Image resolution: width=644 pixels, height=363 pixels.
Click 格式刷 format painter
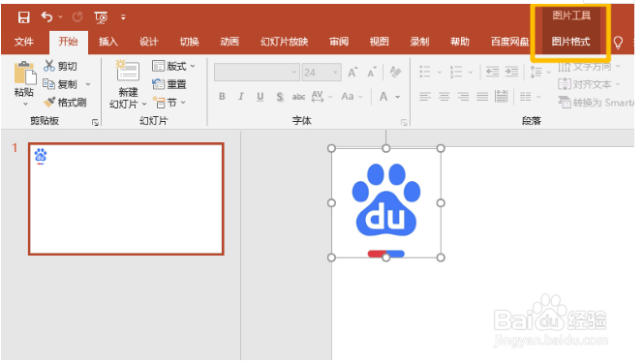click(x=65, y=103)
